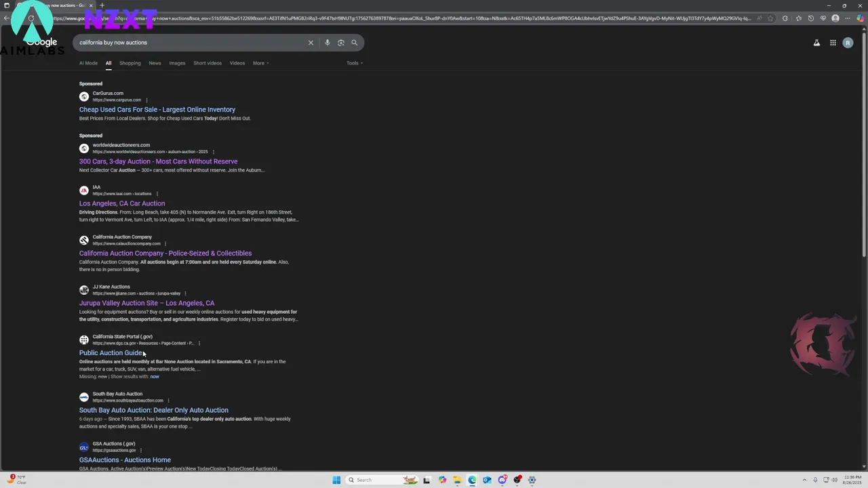Screen dimensions: 868x488
Task: Open Task View on the taskbar
Action: 427,480
